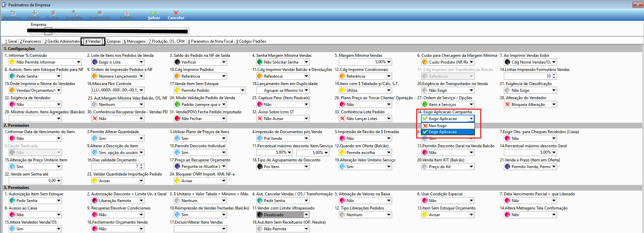
Task: Click the Salvar checkmark icon
Action: pyautogui.click(x=154, y=13)
